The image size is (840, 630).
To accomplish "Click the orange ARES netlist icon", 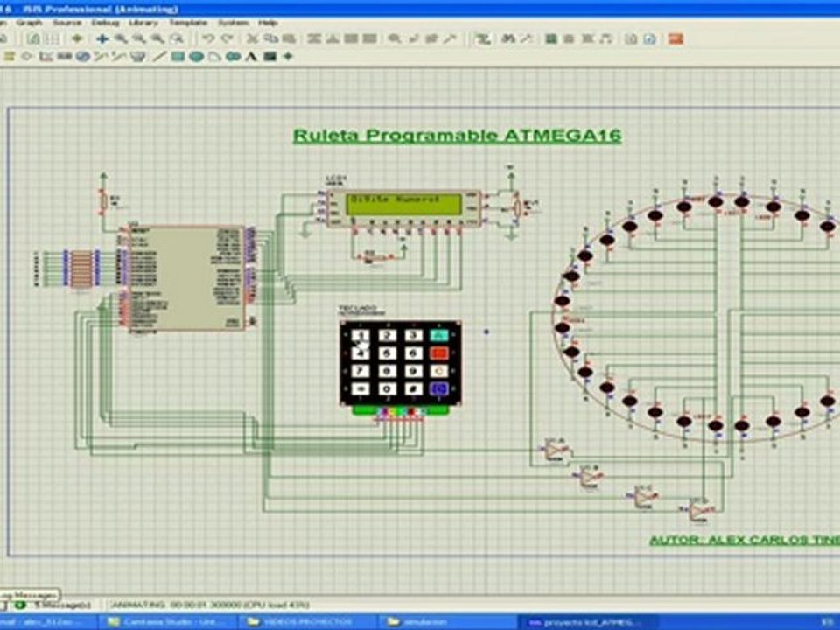I will (x=675, y=38).
